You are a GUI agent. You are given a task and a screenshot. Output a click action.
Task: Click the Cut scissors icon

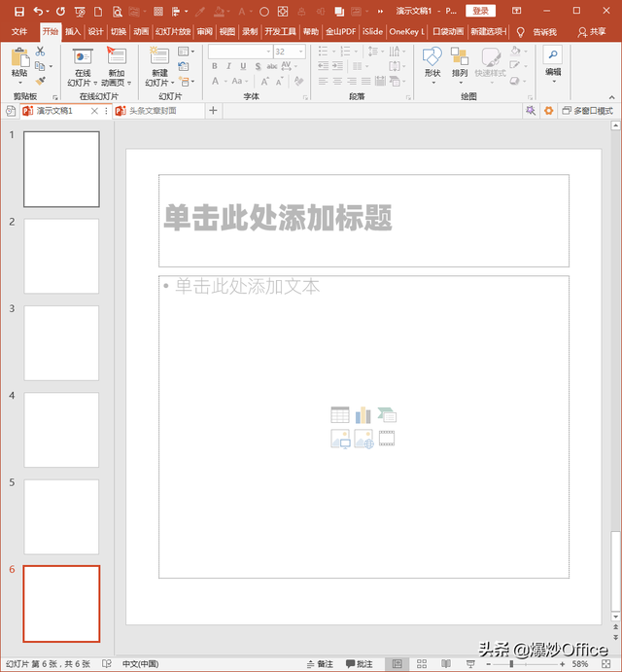click(40, 52)
